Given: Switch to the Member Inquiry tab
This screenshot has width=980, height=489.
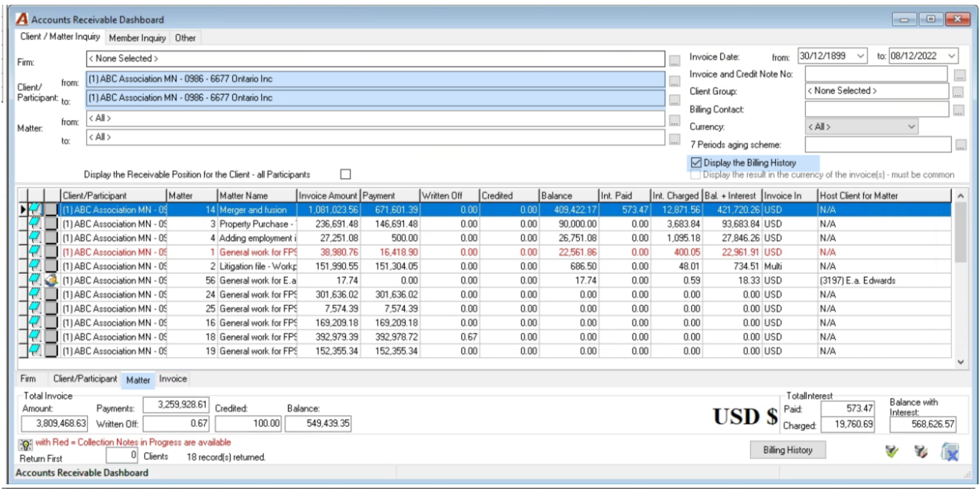Looking at the screenshot, I should click(x=137, y=38).
